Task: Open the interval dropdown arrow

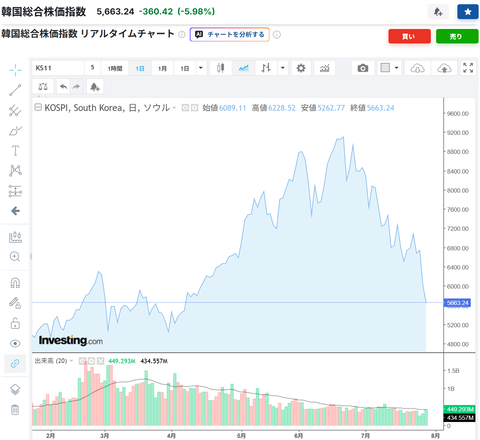Action: (201, 68)
